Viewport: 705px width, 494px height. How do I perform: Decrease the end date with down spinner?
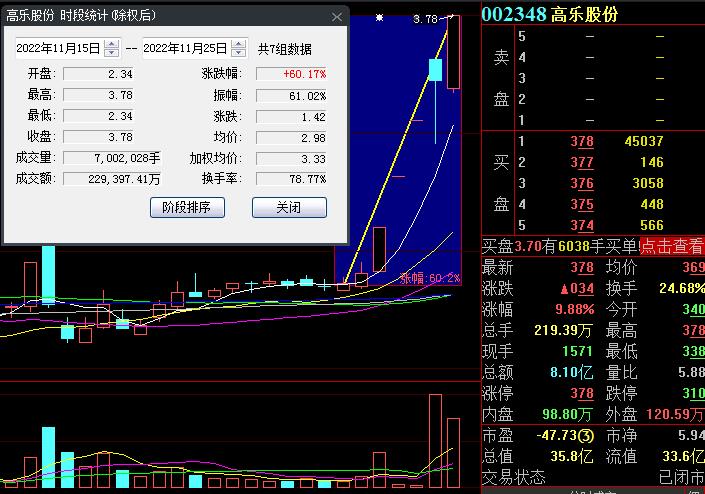coord(238,53)
